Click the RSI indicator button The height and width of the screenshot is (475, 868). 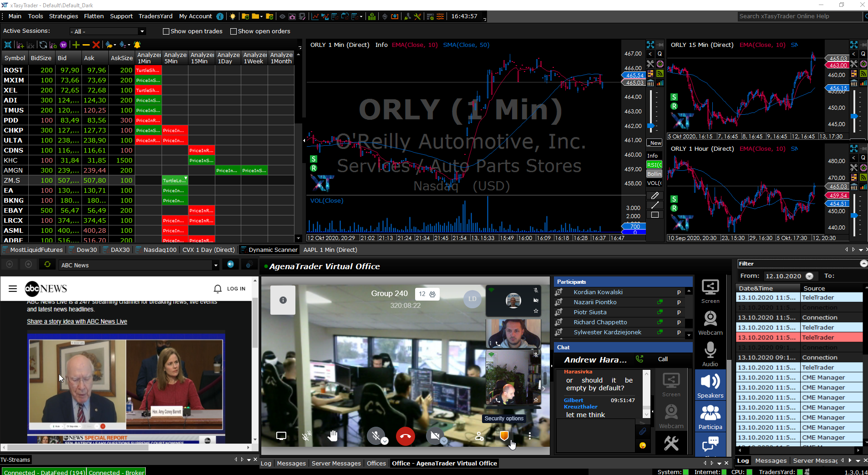(655, 165)
